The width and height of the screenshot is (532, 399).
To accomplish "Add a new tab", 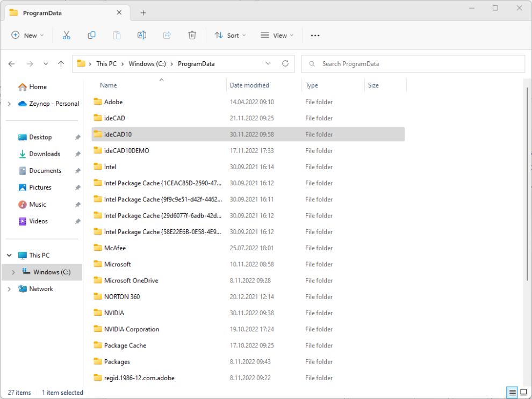I will pyautogui.click(x=143, y=13).
